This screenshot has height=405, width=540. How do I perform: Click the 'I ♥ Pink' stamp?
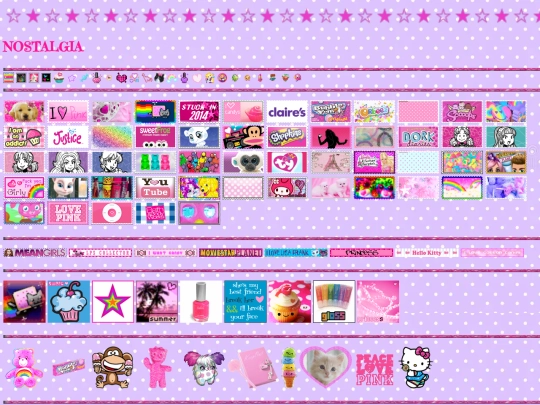tap(68, 112)
